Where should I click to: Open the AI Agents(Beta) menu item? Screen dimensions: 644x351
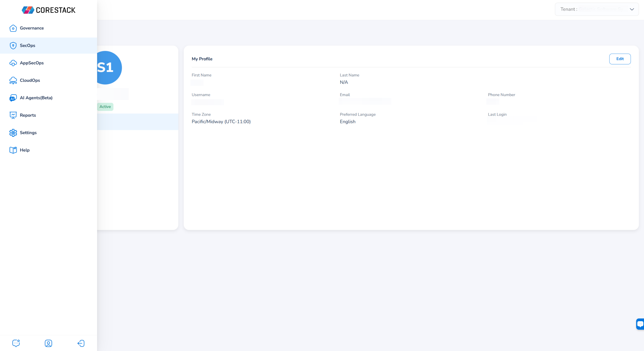[x=36, y=98]
